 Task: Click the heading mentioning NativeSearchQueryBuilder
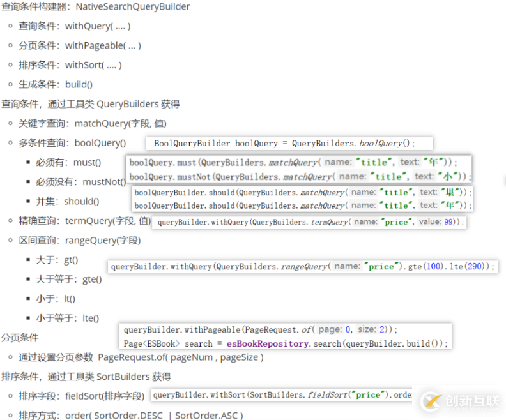(x=96, y=6)
